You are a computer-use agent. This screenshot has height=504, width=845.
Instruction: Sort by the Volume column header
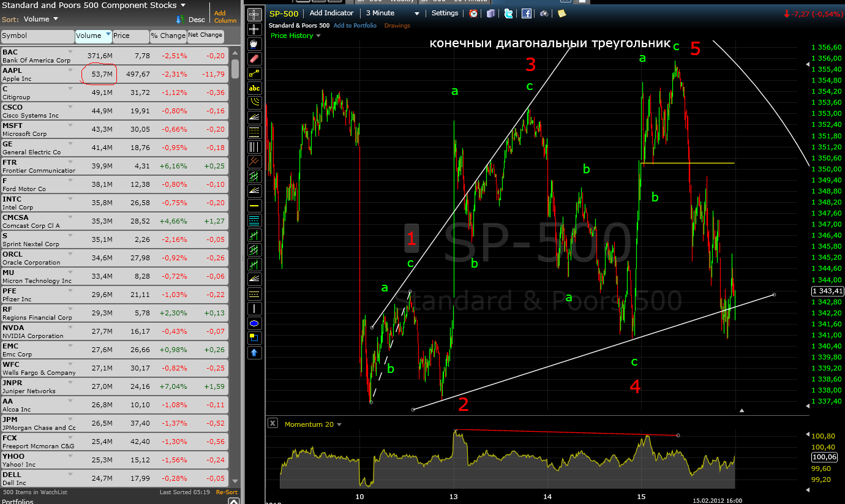click(x=94, y=36)
